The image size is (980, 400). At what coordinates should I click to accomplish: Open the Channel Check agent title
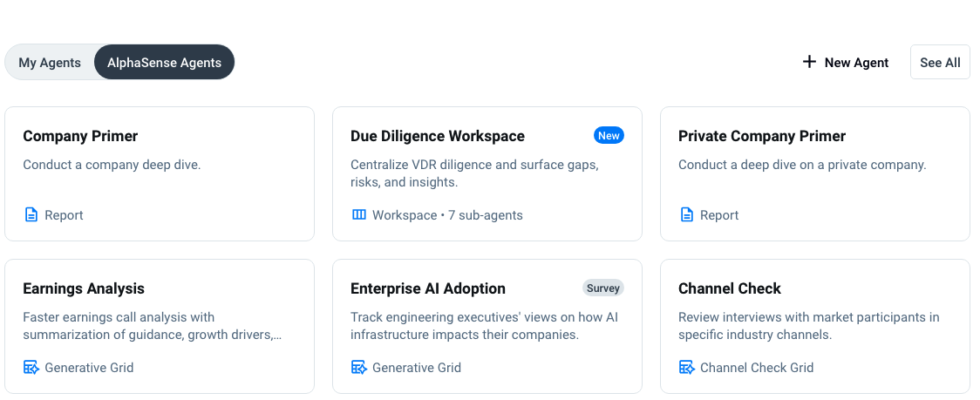tap(730, 288)
